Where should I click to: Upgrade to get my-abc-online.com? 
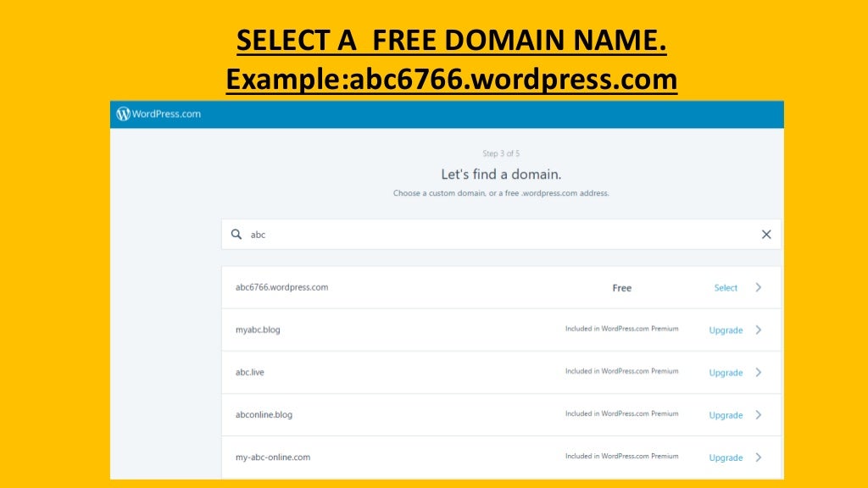(726, 458)
